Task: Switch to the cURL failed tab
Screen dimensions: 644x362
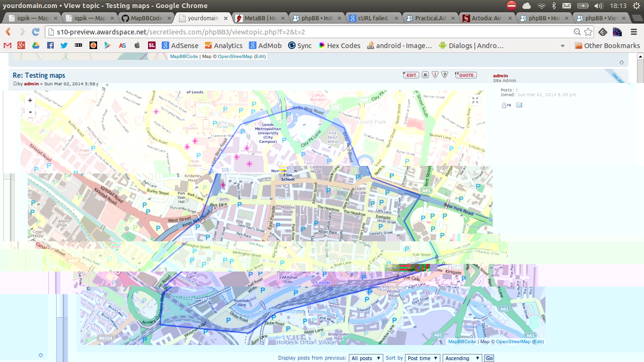Action: [373, 18]
